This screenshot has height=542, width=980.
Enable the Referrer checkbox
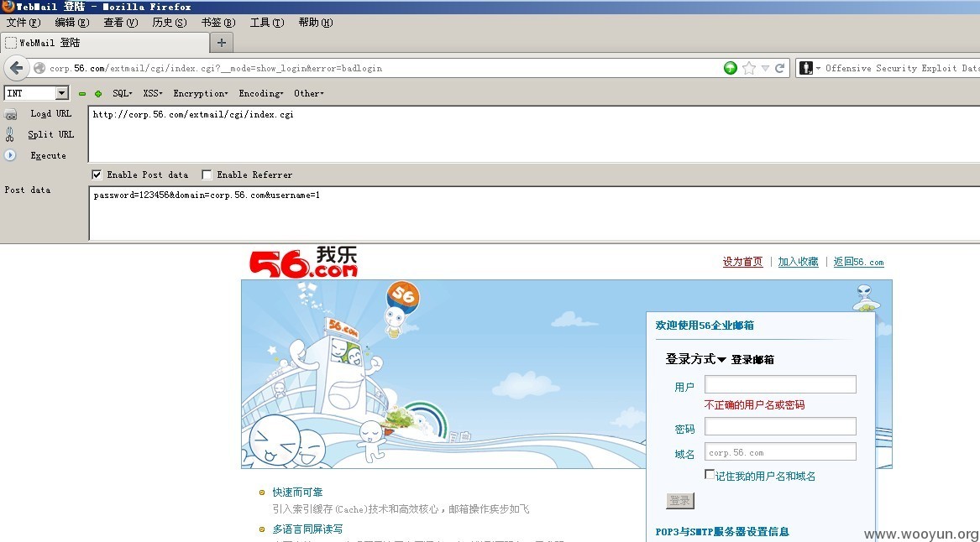pos(207,175)
